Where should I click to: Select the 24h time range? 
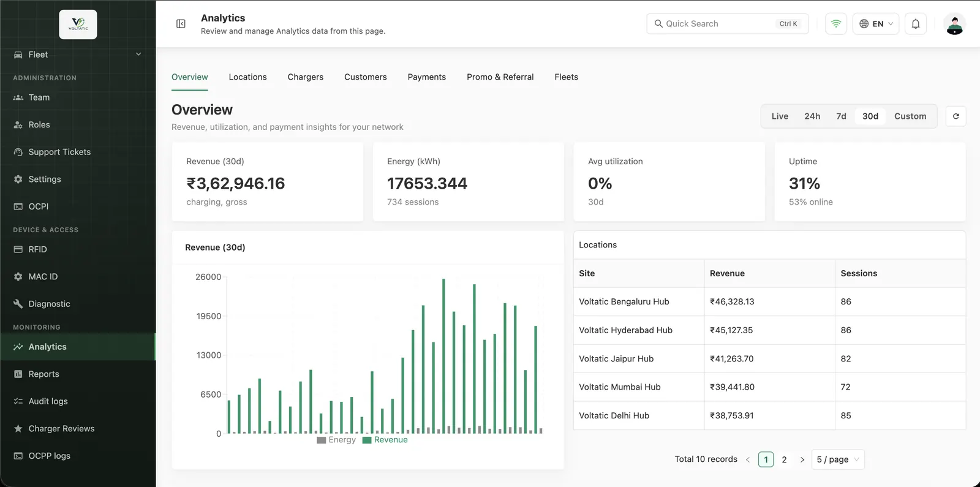812,116
